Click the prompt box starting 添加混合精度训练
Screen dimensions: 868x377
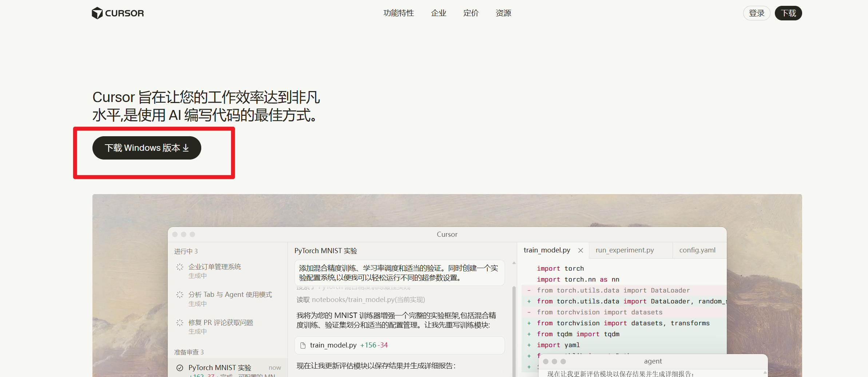(399, 273)
